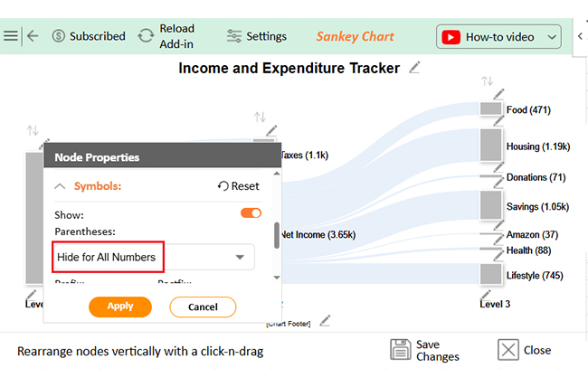Screen dimensions: 588x387
Task: Click the sort arrows above Level 3 column
Action: pos(487,80)
